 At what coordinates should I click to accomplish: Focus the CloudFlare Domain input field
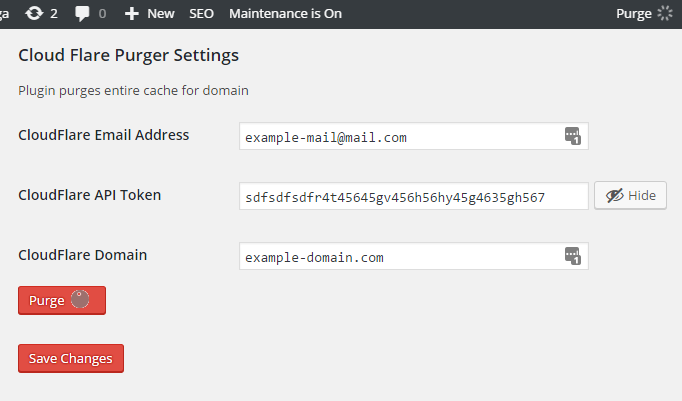[x=400, y=257]
